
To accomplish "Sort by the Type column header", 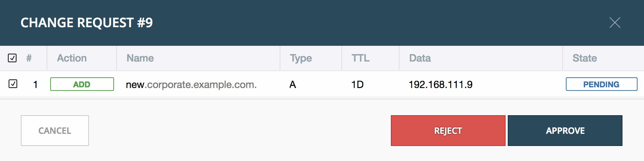I will pyautogui.click(x=301, y=58).
